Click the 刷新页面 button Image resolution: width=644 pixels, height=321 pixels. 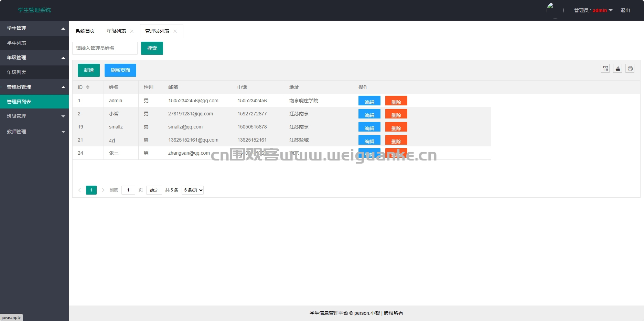(x=120, y=70)
